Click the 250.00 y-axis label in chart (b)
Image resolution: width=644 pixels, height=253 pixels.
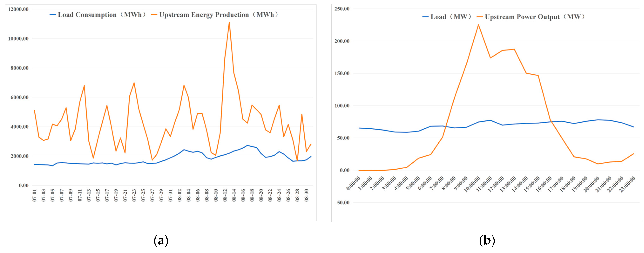(342, 9)
